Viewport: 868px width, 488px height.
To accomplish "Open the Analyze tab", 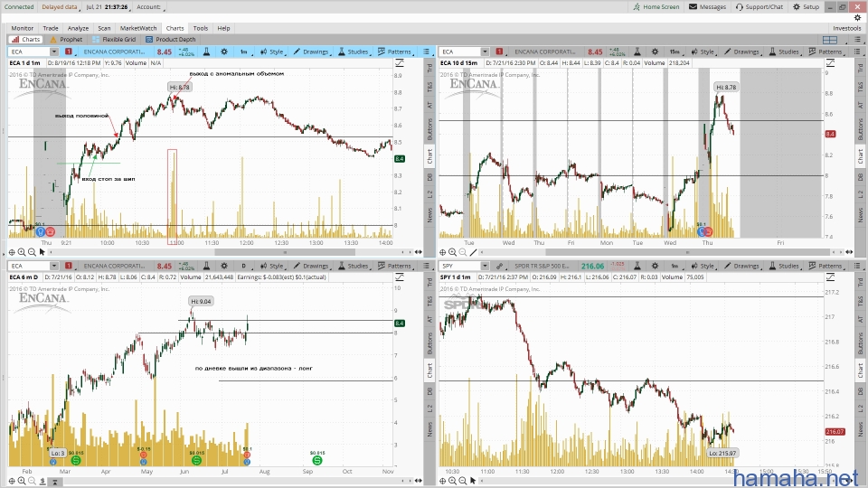I will coord(78,28).
